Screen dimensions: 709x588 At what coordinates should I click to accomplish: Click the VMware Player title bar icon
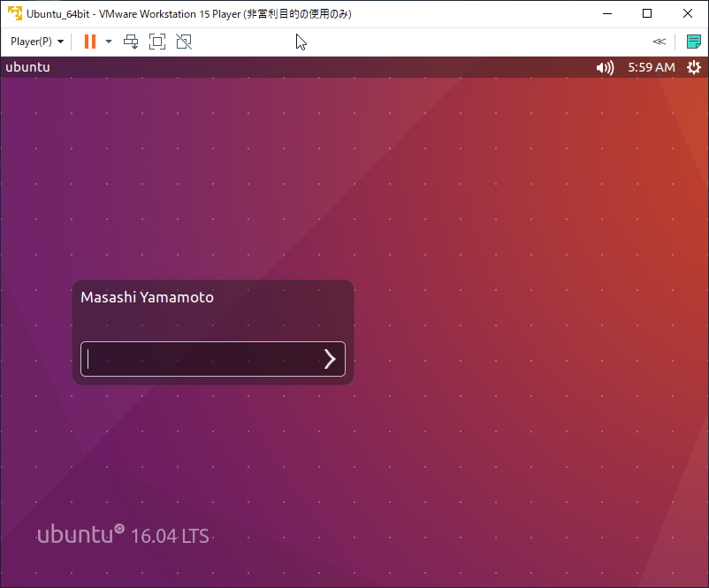click(x=15, y=13)
